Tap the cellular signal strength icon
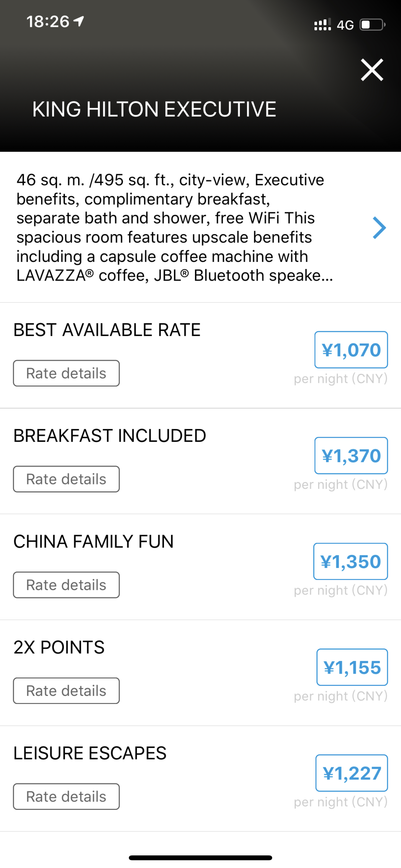This screenshot has width=401, height=868. [323, 24]
